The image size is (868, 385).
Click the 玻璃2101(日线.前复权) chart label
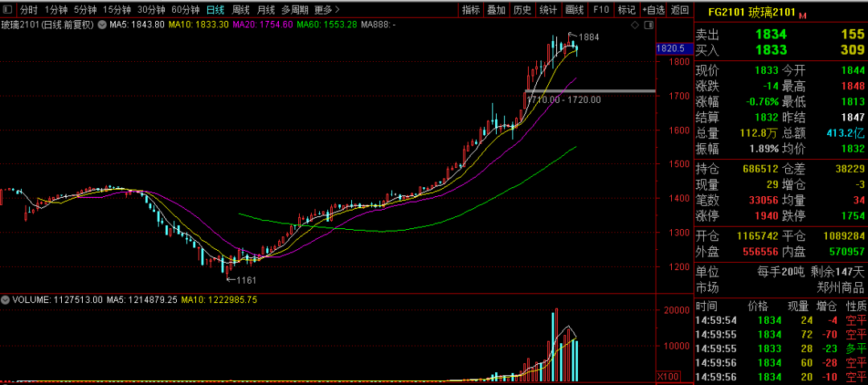48,24
